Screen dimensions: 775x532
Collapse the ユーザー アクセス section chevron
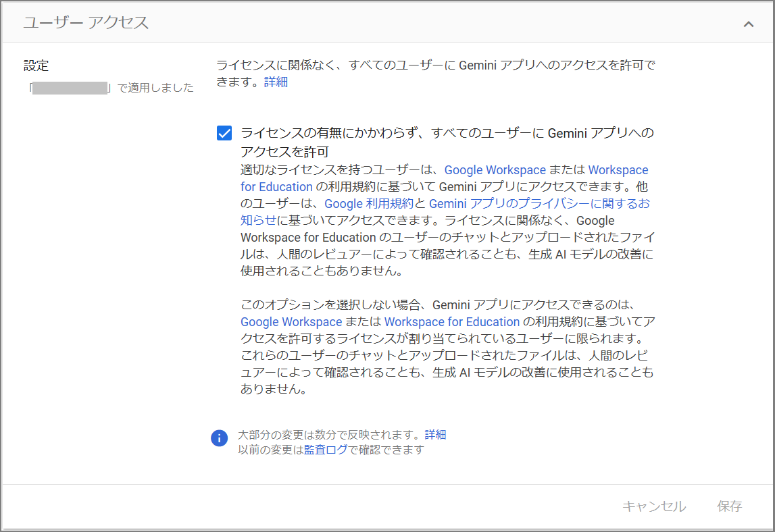(748, 24)
